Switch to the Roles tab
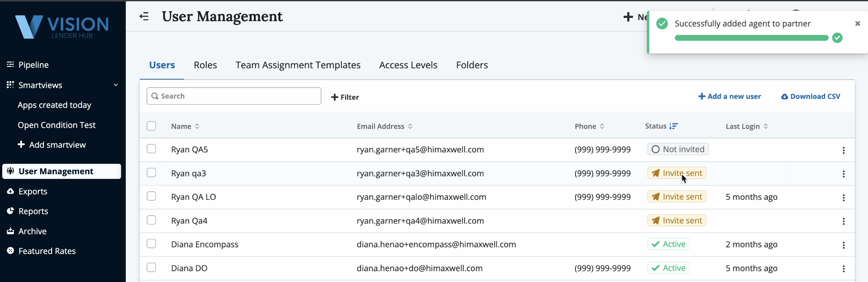The height and width of the screenshot is (282, 868). coord(205,65)
